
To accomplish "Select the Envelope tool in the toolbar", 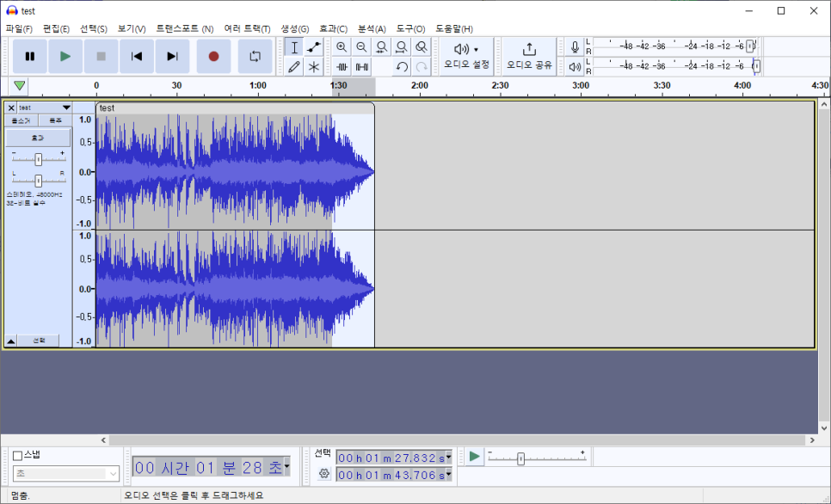I will pyautogui.click(x=313, y=47).
